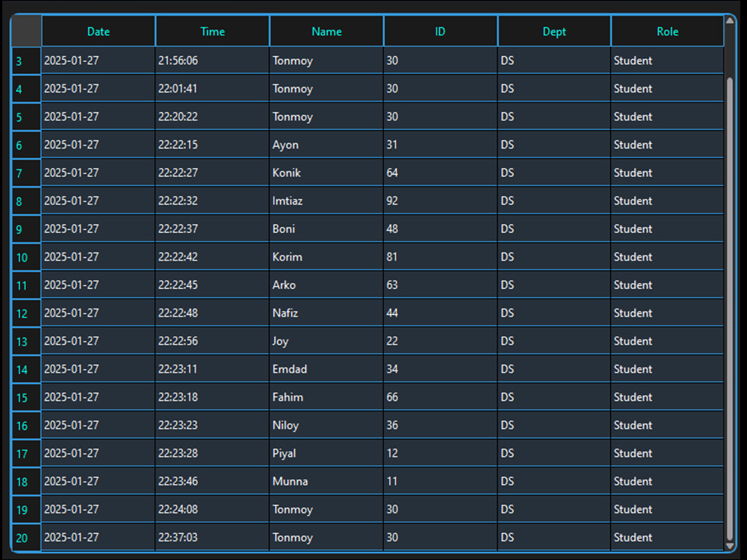Viewport: 747px width, 560px height.
Task: Click the ID cell 22
Action: pos(440,341)
